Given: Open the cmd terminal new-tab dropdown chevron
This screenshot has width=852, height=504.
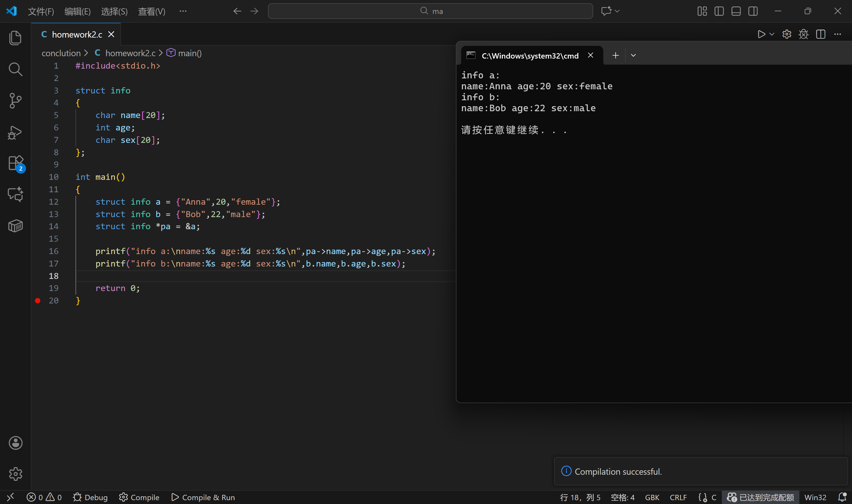Looking at the screenshot, I should click(x=633, y=55).
